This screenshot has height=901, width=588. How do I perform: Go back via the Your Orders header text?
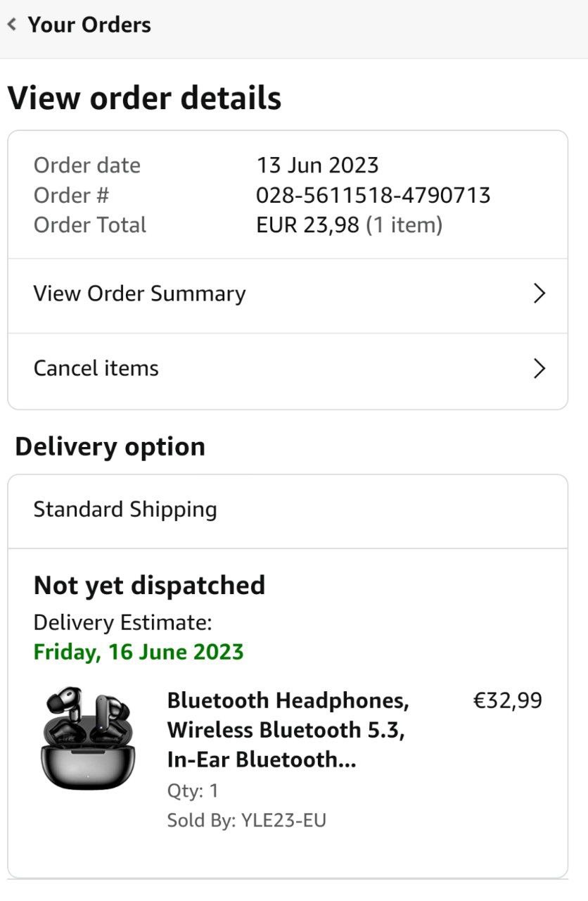(x=89, y=25)
